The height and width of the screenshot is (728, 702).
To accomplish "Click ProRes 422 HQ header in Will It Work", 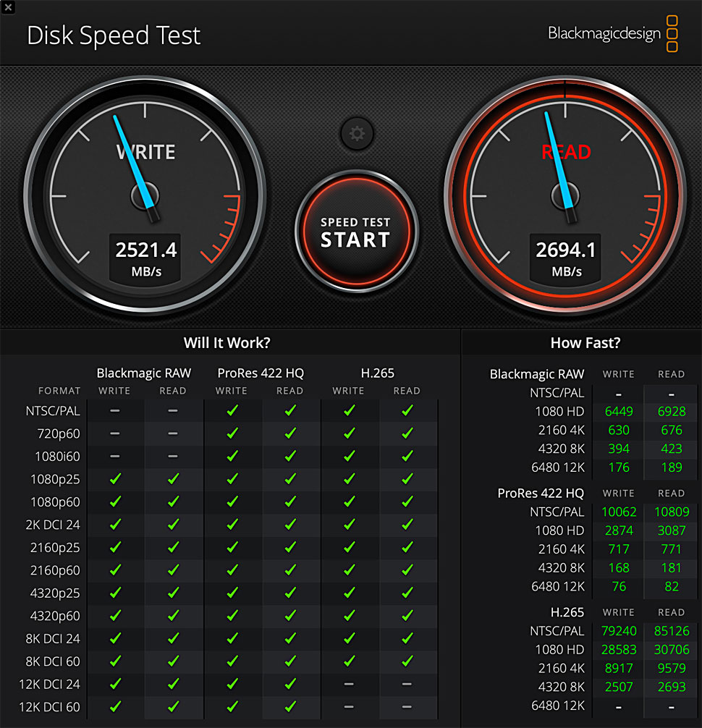I will click(261, 373).
